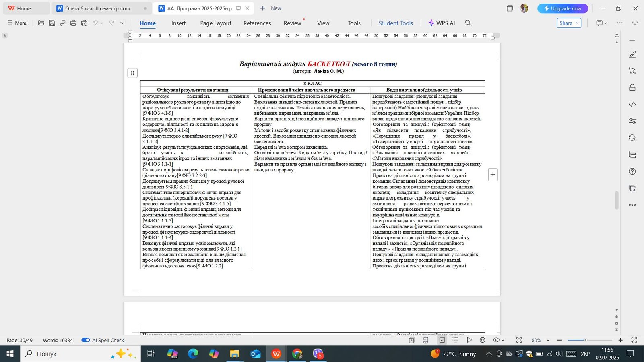Open Google Chrome from taskbar

point(297,354)
